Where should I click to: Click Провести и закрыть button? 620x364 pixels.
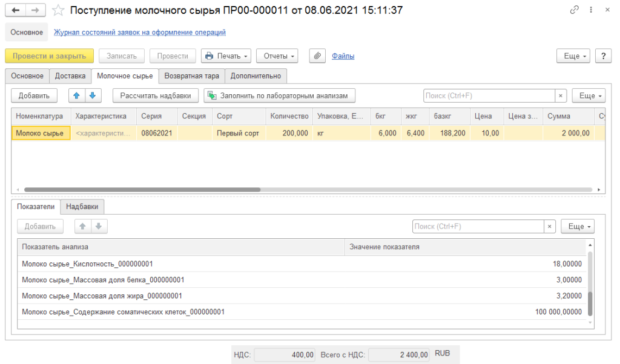click(x=49, y=56)
